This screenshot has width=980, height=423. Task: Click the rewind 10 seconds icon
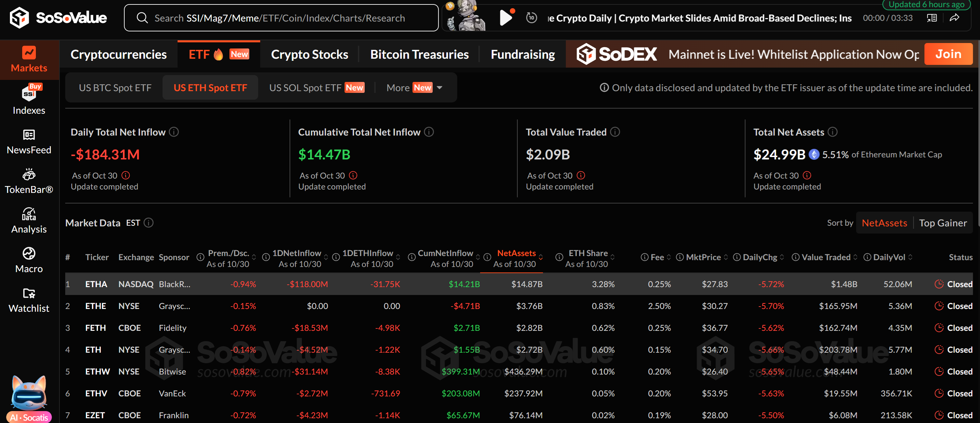531,18
